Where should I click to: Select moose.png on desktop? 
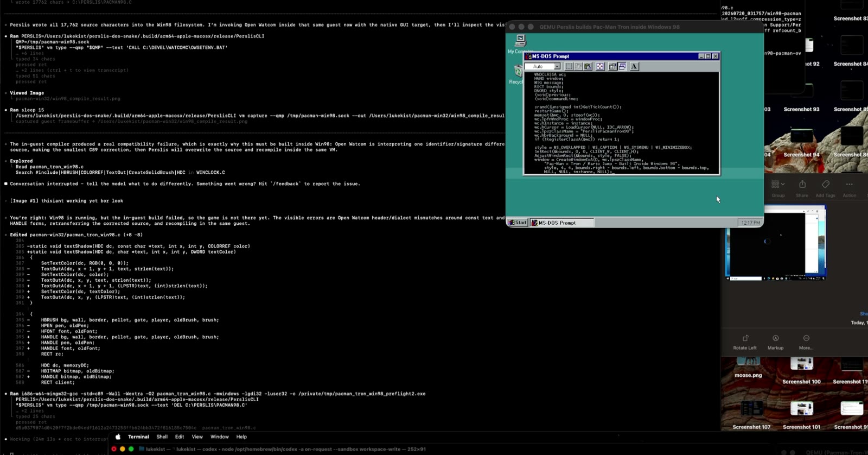(x=748, y=368)
